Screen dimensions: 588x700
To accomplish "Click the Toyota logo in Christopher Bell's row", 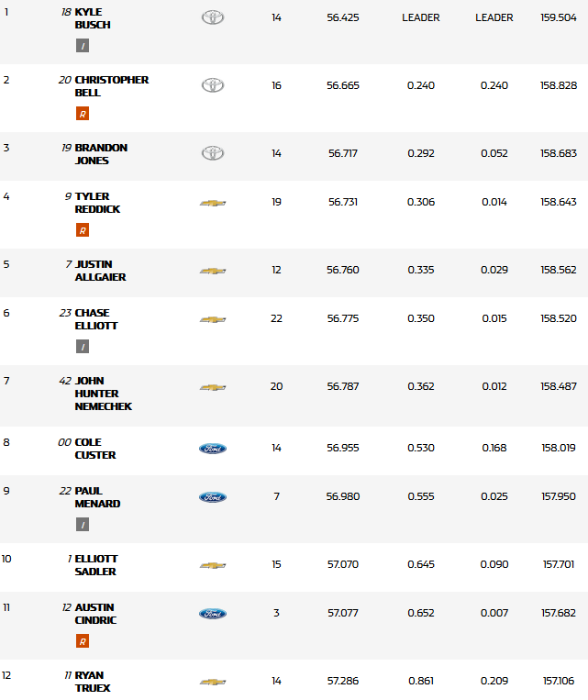I will point(213,85).
